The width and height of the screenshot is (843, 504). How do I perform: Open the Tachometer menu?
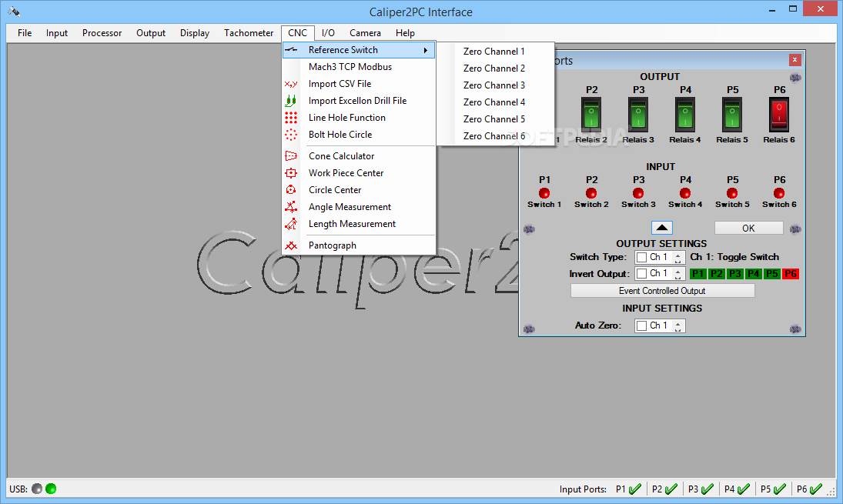click(249, 33)
